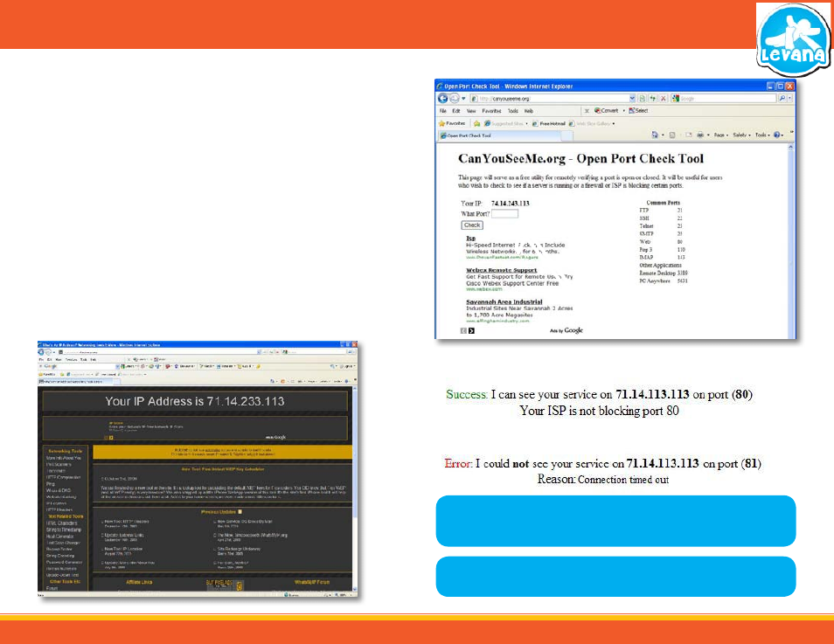Expand the address bar history dropdown for canyouseeme.org
Screen dimensions: 834x644
click(x=632, y=99)
